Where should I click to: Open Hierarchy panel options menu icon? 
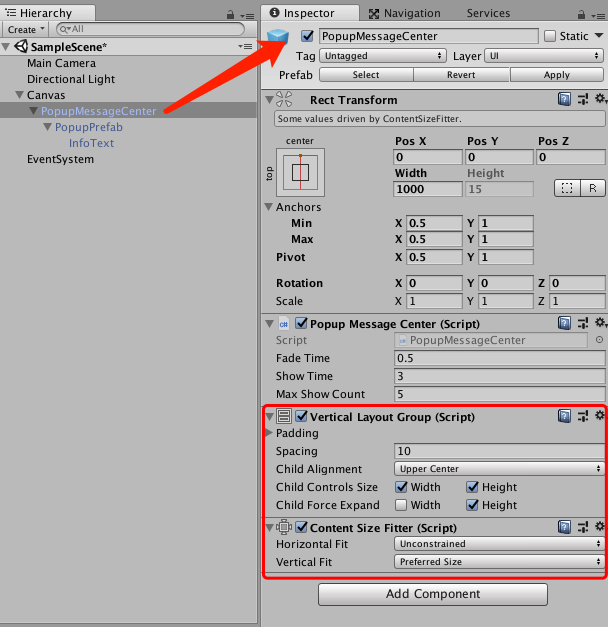[248, 16]
